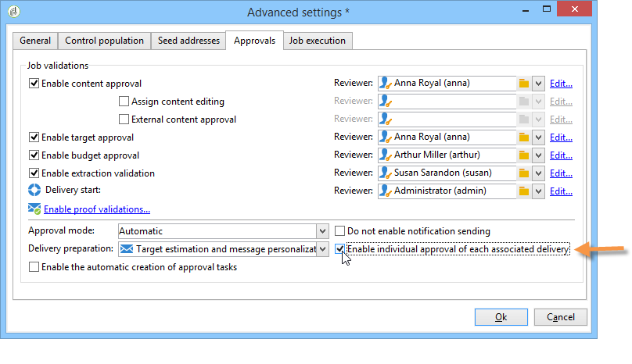Image resolution: width=632 pixels, height=364 pixels.
Task: Expand the Delivery preparation dropdown
Action: (x=322, y=249)
